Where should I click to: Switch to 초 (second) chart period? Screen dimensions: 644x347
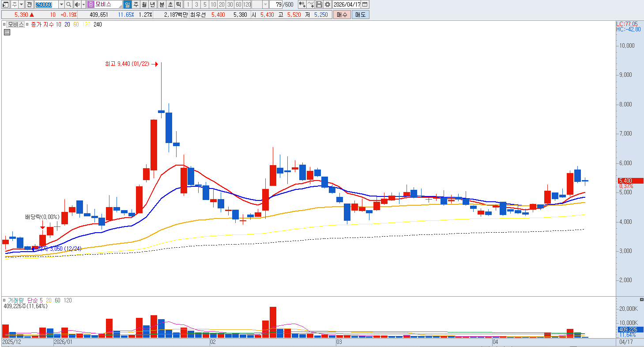coord(170,4)
